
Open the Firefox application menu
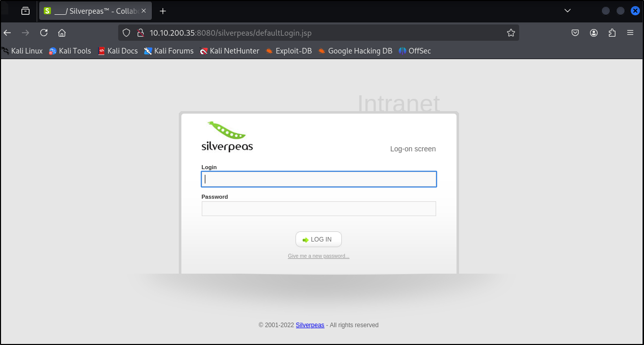click(630, 33)
